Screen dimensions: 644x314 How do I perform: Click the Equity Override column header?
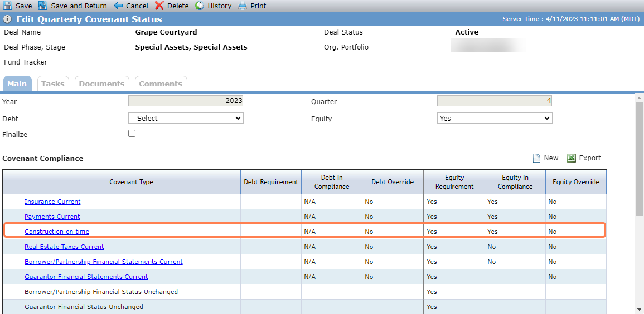click(x=576, y=182)
